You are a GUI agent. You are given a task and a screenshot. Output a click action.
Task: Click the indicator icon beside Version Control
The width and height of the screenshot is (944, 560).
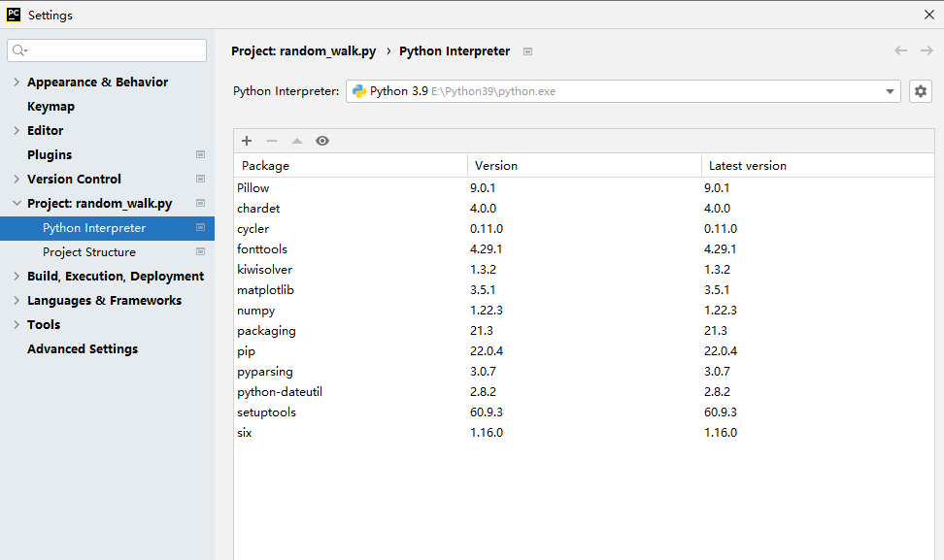200,179
